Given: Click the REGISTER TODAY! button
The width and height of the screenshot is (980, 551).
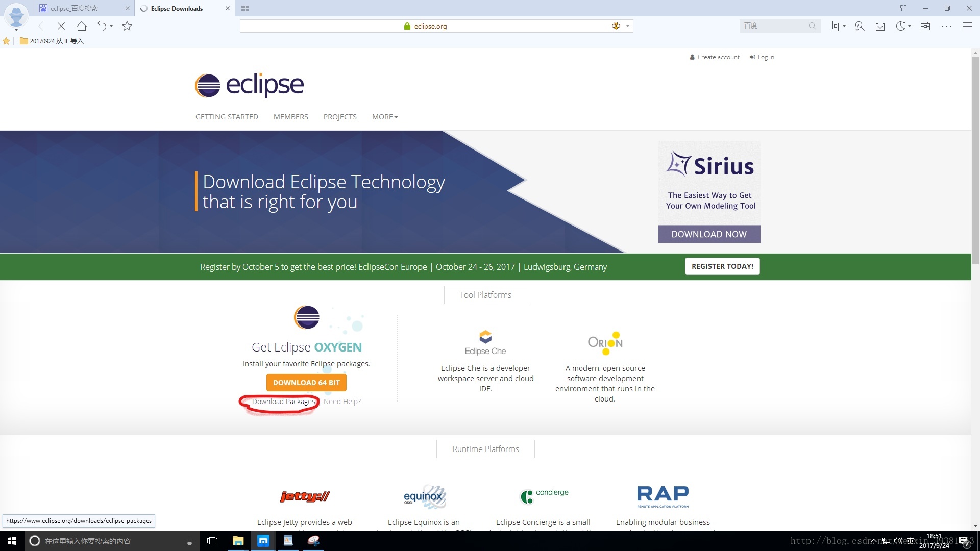Looking at the screenshot, I should coord(722,266).
